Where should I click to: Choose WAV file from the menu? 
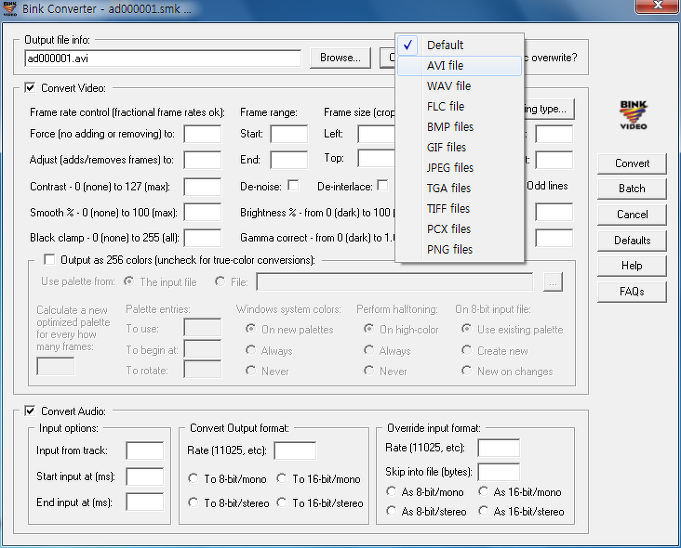click(460, 86)
